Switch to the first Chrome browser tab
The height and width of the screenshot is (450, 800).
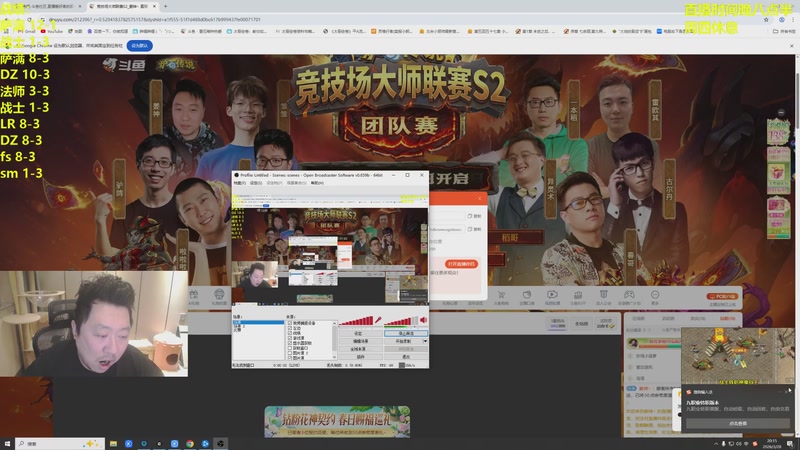43,6
